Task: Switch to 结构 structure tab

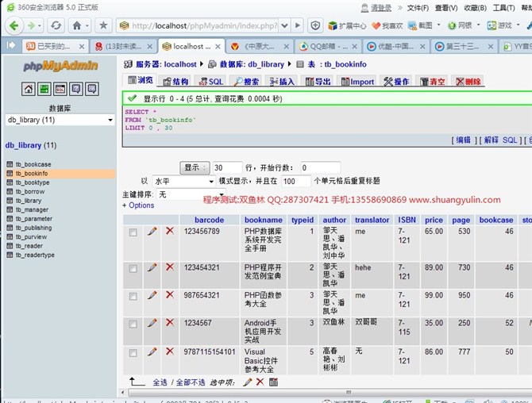Action: [175, 82]
